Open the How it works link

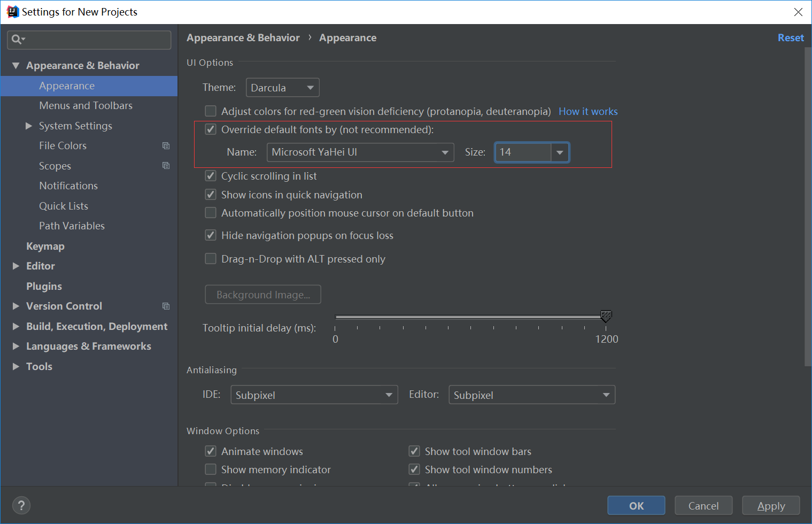[588, 111]
